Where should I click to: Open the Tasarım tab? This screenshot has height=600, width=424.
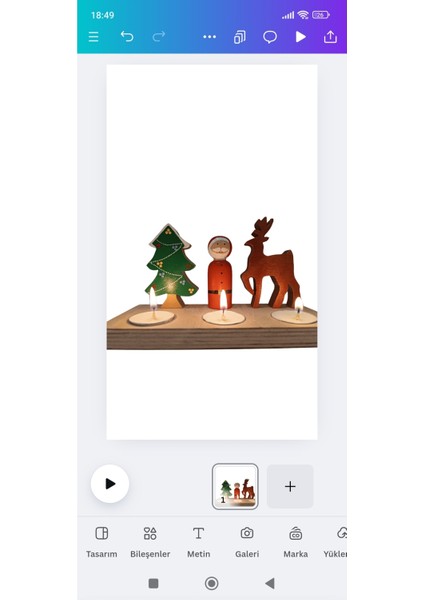(x=101, y=542)
